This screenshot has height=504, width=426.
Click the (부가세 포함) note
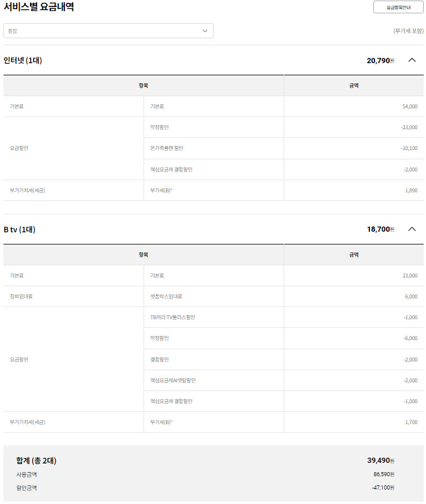click(408, 31)
